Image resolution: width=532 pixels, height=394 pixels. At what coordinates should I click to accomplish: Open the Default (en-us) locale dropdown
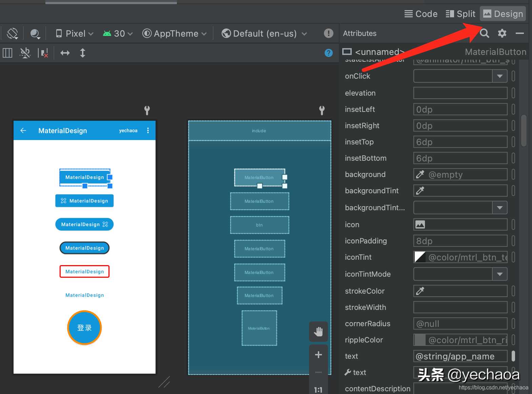(x=264, y=34)
